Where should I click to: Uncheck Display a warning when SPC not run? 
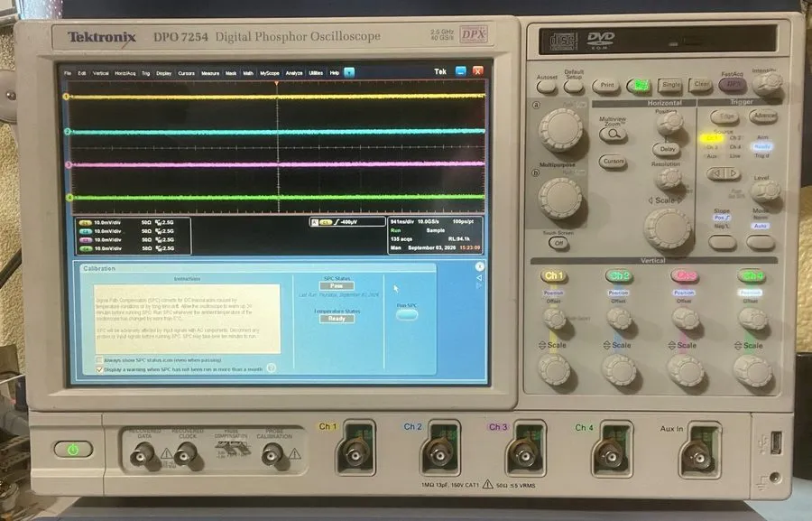tap(99, 369)
